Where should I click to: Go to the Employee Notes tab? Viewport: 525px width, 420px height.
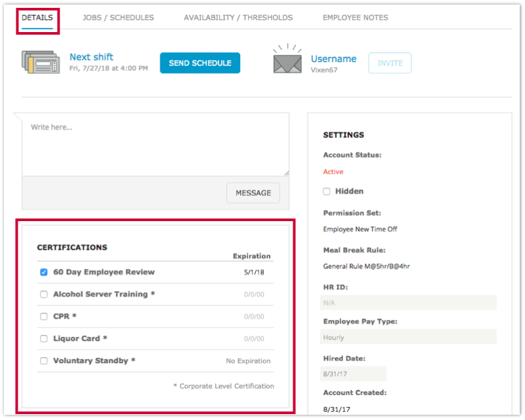[x=355, y=18]
